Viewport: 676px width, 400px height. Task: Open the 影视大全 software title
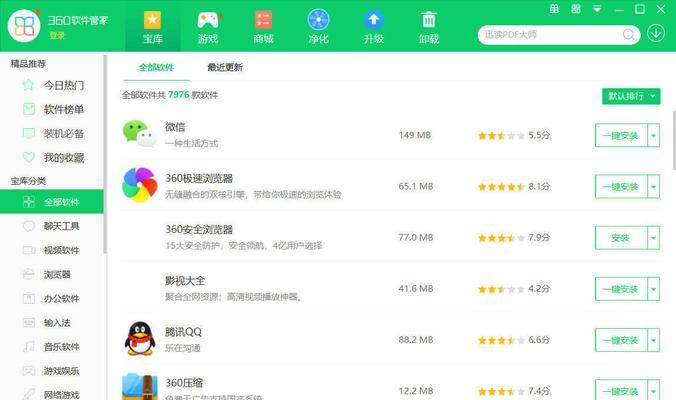185,281
